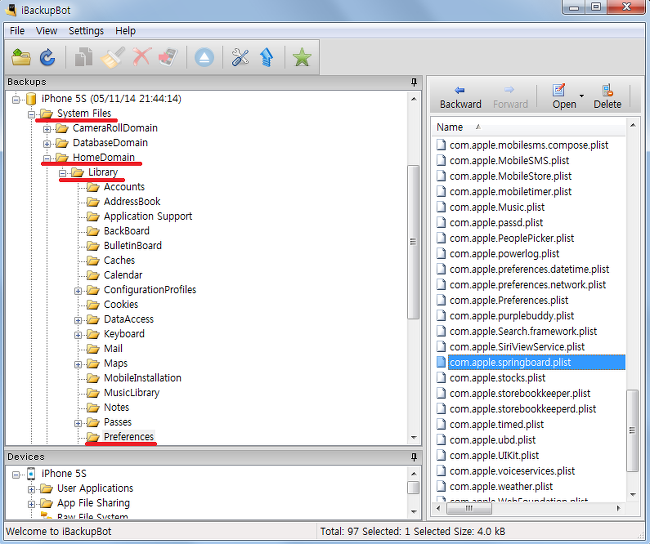650x544 pixels.
Task: Click the green star toolbar icon
Action: 302,57
